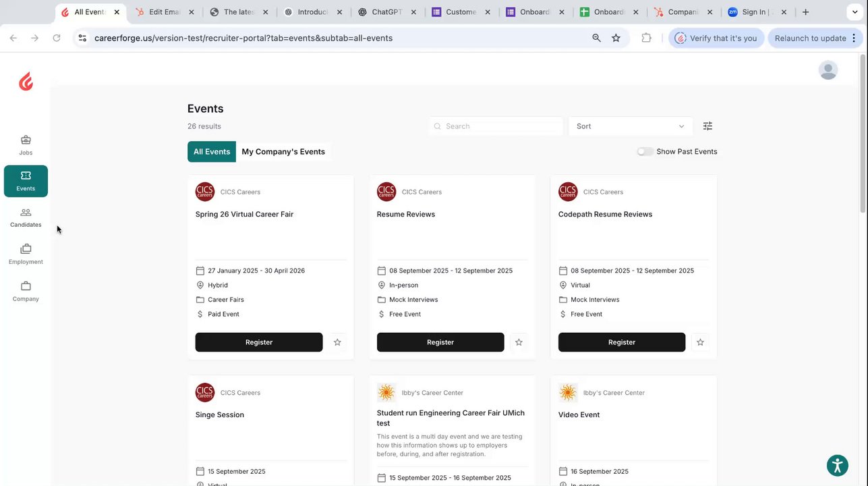Click the CareerForge flame logo
868x486 pixels.
(26, 82)
